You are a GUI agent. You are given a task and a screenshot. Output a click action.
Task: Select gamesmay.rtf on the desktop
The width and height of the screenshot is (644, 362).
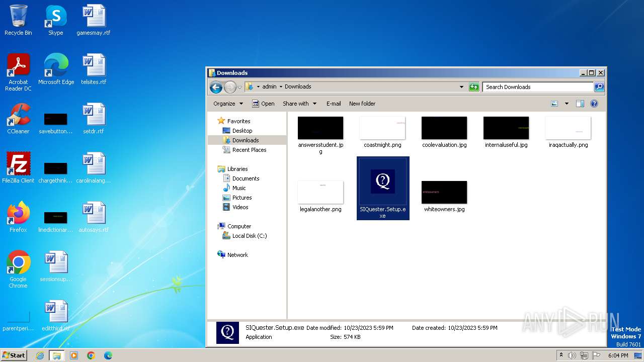point(94,20)
